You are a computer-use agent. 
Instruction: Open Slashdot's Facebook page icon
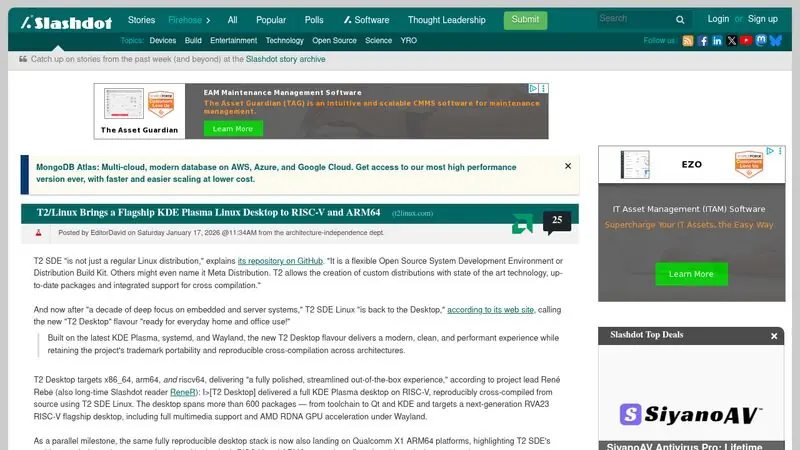(x=703, y=41)
